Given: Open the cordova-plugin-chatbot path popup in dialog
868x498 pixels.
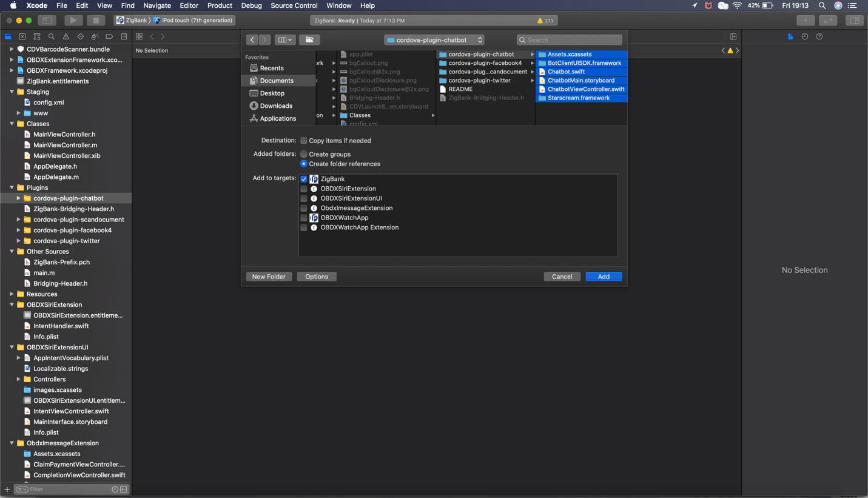Looking at the screenshot, I should click(434, 40).
